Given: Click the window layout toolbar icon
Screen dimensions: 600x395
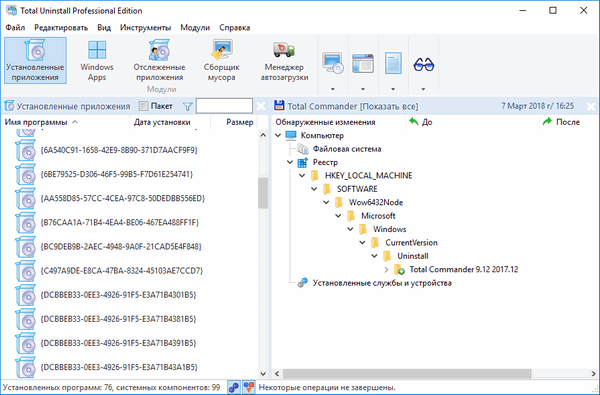Looking at the screenshot, I should tap(363, 63).
